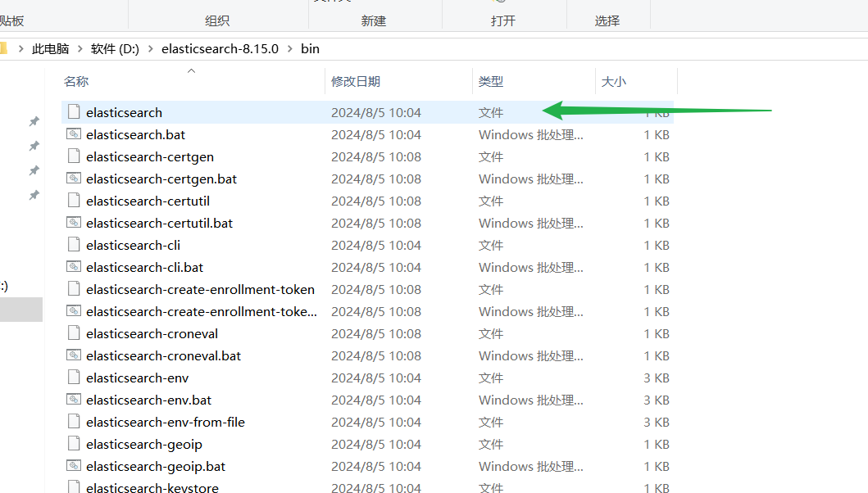The image size is (868, 493).
Task: Click the third pin icon in the sidebar
Action: [34, 170]
